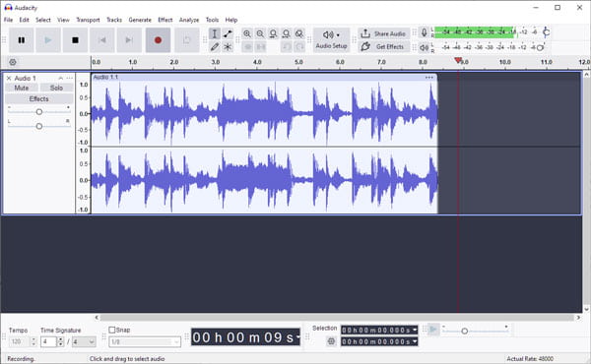Image resolution: width=591 pixels, height=364 pixels.
Task: Select the Multi-tool asterisk icon
Action: pos(228,46)
